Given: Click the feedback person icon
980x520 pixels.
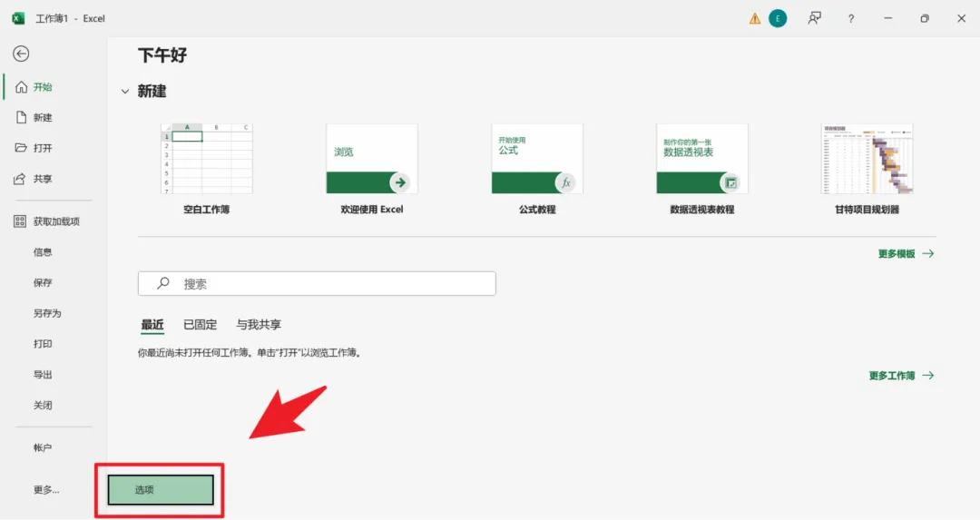Looking at the screenshot, I should click(x=814, y=19).
